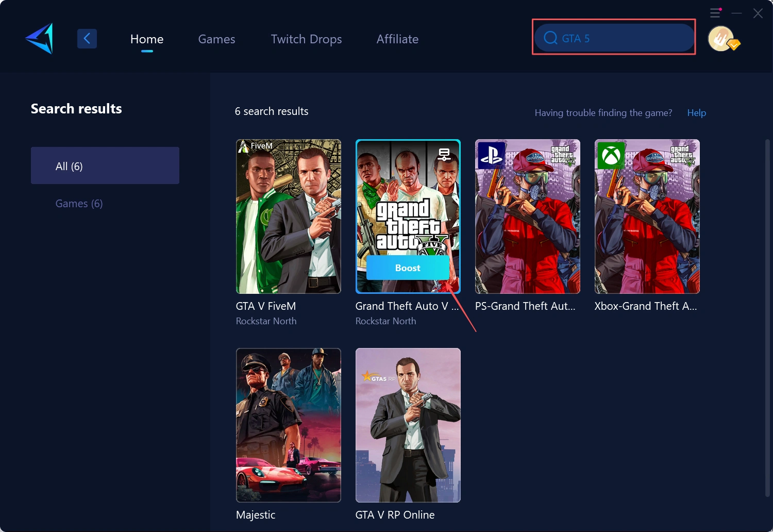Switch to the Home tab
The width and height of the screenshot is (773, 532).
(x=147, y=39)
